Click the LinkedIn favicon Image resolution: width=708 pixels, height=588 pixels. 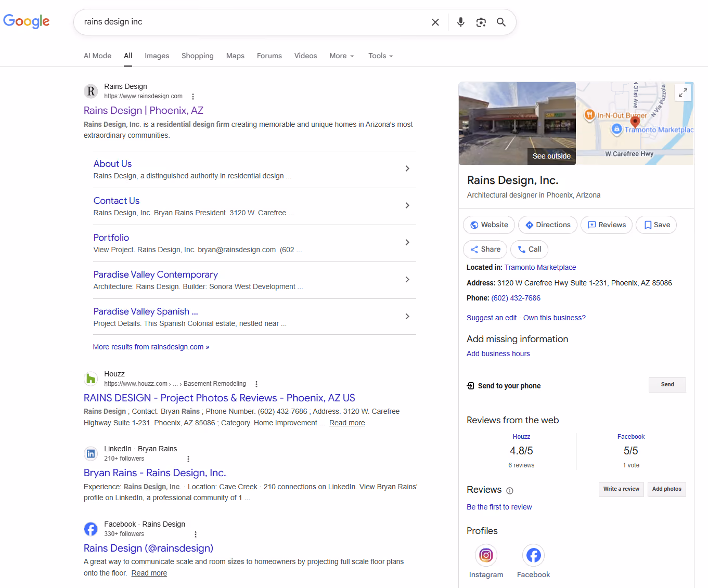tap(91, 454)
